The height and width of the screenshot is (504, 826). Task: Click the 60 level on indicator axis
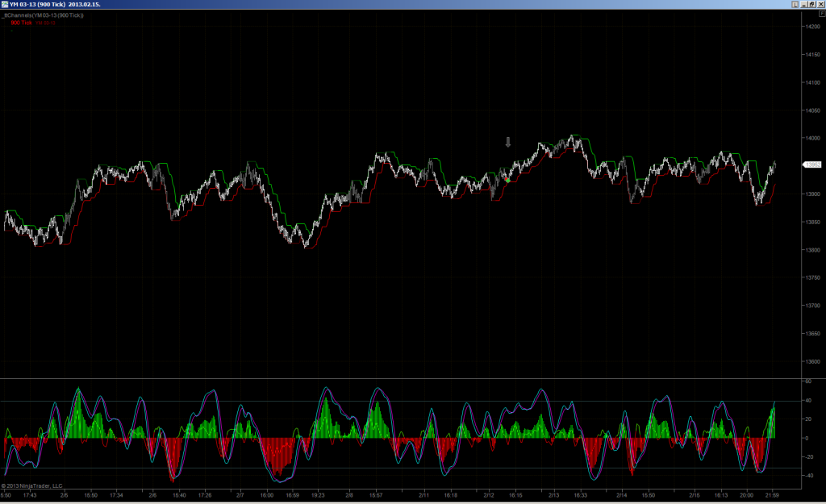tap(808, 381)
